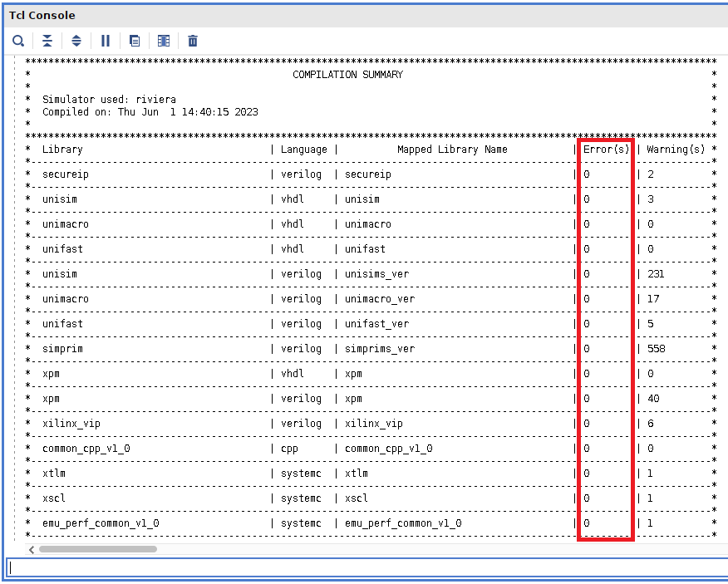Screen dimensions: 728x584
Task: Click the left arrow of the horizontal scrollbar
Action: [31, 549]
